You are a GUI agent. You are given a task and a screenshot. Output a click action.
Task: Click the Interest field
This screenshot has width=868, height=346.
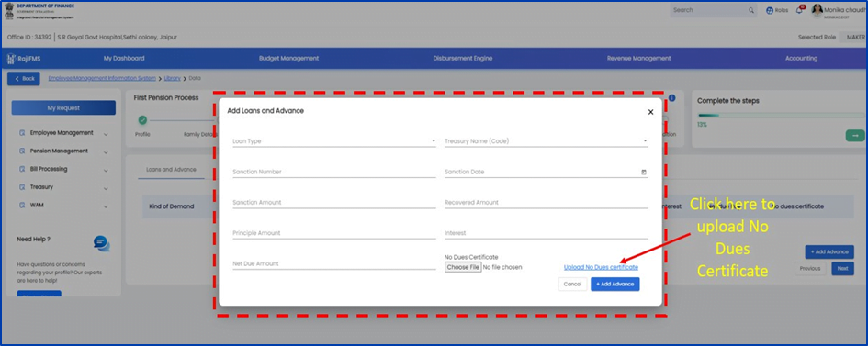(x=546, y=234)
